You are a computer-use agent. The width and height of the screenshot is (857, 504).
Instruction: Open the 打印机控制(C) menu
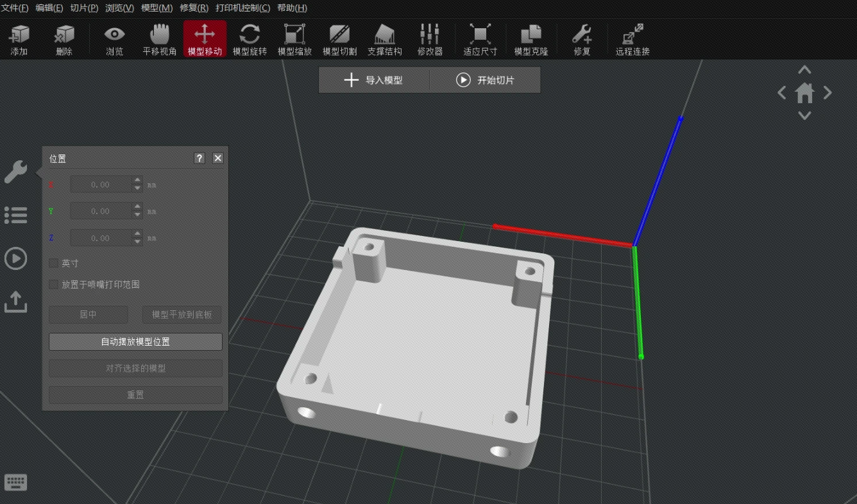pyautogui.click(x=243, y=8)
